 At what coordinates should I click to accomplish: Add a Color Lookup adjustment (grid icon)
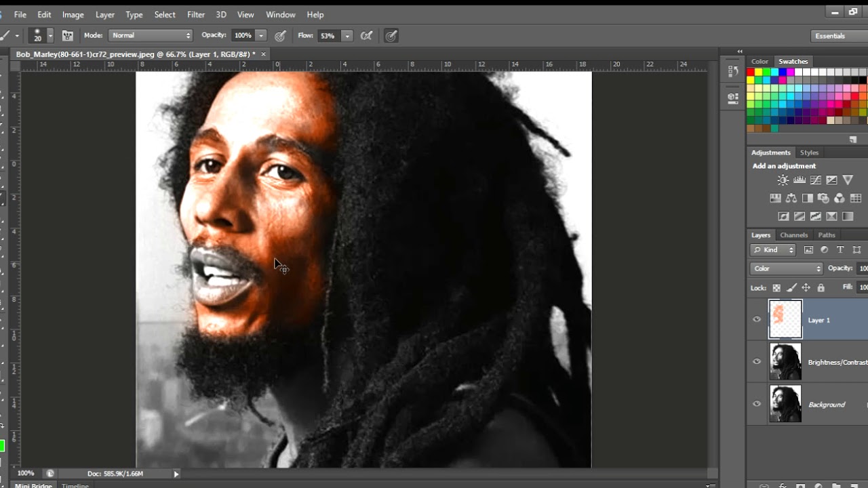856,199
